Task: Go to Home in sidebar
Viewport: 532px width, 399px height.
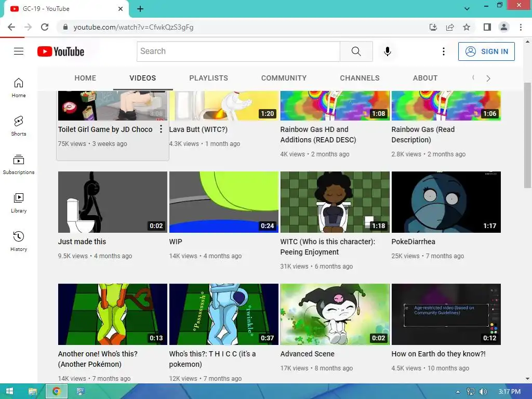Action: click(x=19, y=87)
